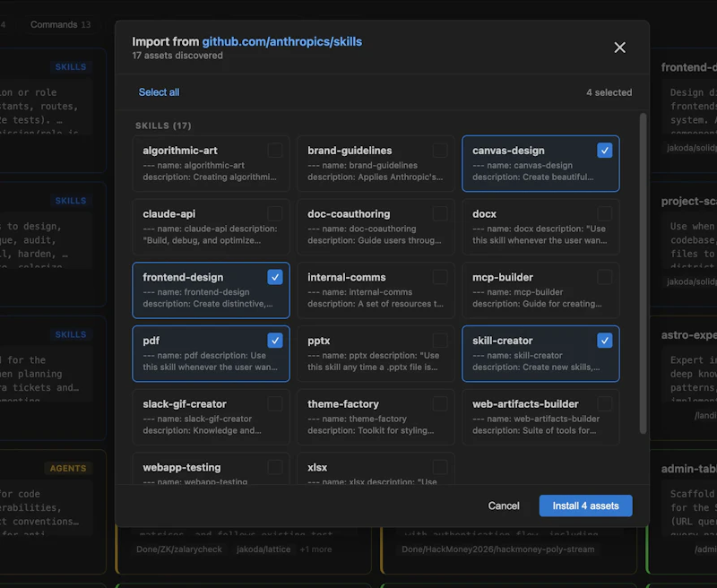Screen dimensions: 717x588
Task: Uncheck the skill-creator checkbox
Action: (x=604, y=341)
